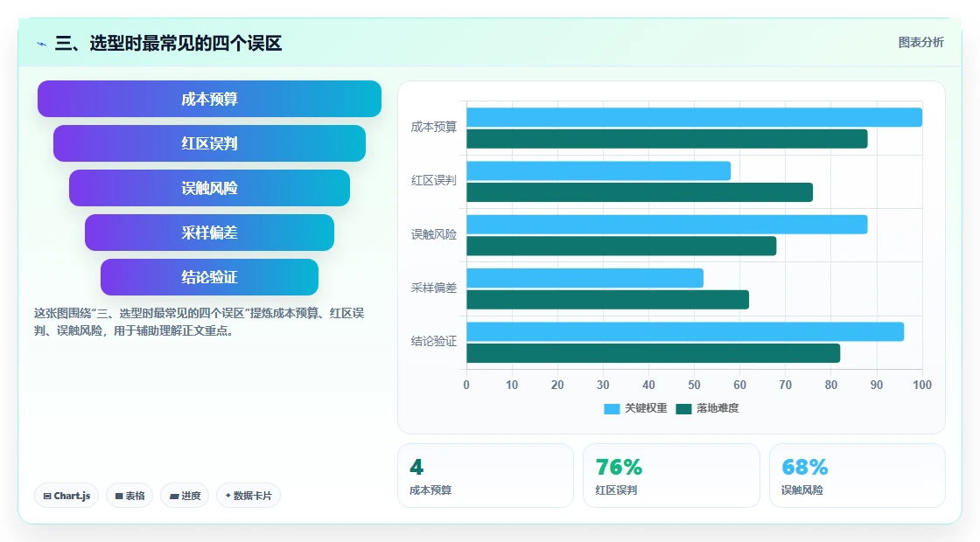The height and width of the screenshot is (542, 980).
Task: Click the x-axis tick label 50
Action: pyautogui.click(x=695, y=386)
